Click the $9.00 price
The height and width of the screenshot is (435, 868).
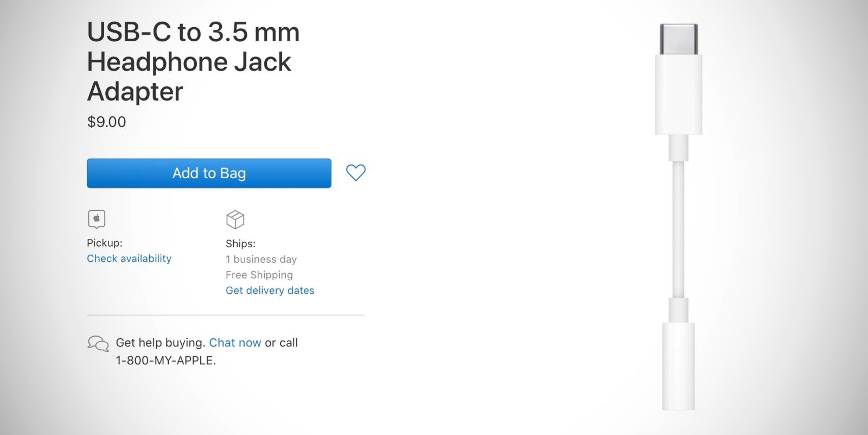[x=106, y=122]
